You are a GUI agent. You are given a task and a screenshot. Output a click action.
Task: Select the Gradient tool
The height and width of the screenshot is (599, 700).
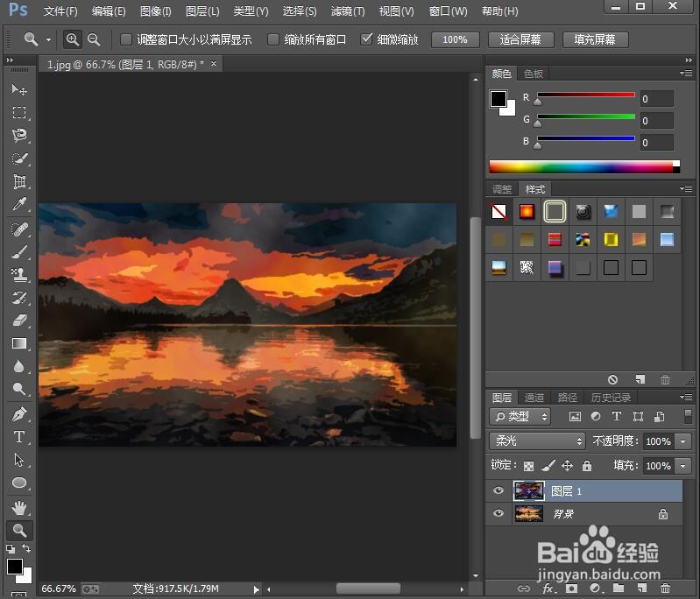pyautogui.click(x=18, y=343)
